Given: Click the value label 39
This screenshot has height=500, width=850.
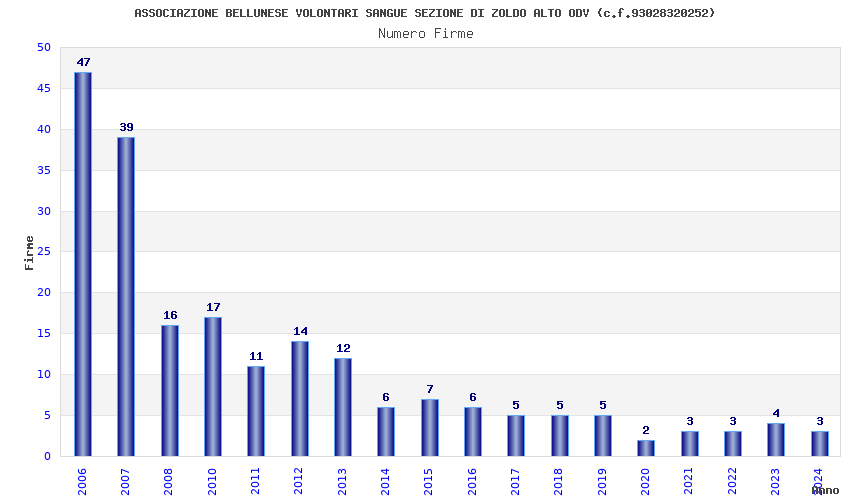Looking at the screenshot, I should tap(126, 127).
